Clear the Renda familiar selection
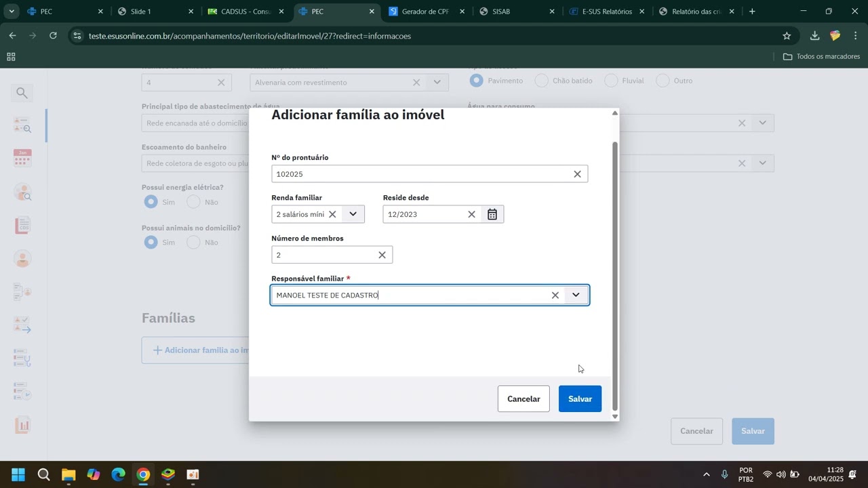868x488 pixels. (332, 214)
